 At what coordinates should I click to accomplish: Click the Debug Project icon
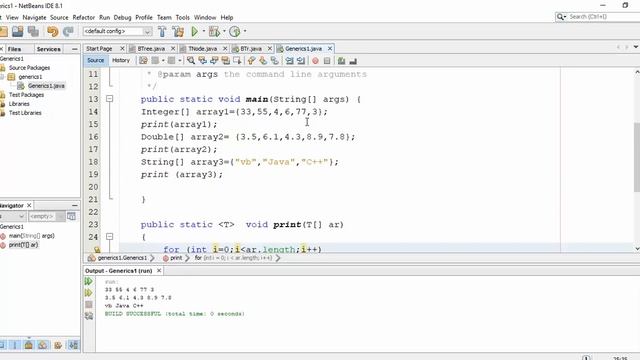[214, 31]
